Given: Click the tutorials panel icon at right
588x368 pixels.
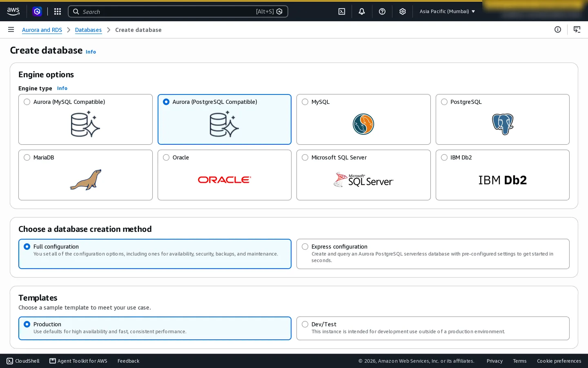Looking at the screenshot, I should pos(577,29).
